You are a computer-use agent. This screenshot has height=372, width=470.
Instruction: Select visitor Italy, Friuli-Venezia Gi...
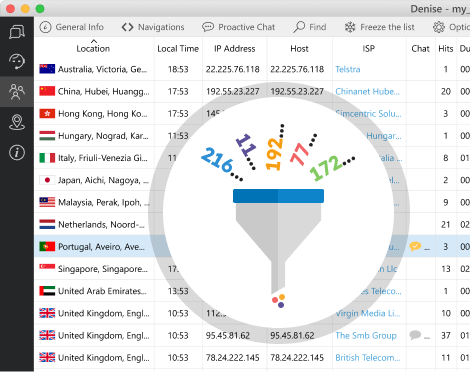103,158
